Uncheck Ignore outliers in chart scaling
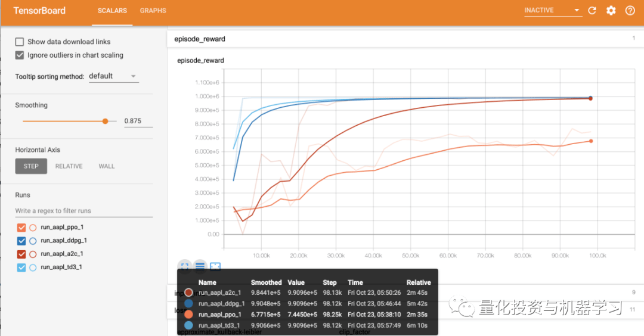 click(x=20, y=55)
